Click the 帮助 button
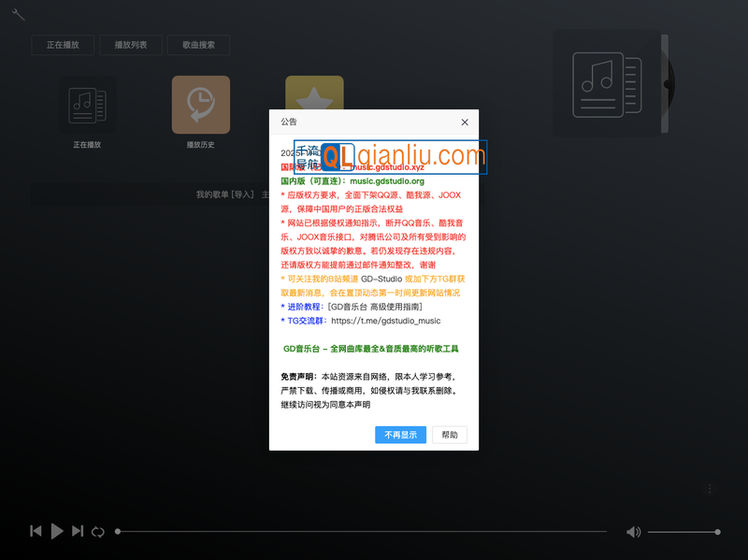This screenshot has width=748, height=560. coord(450,435)
